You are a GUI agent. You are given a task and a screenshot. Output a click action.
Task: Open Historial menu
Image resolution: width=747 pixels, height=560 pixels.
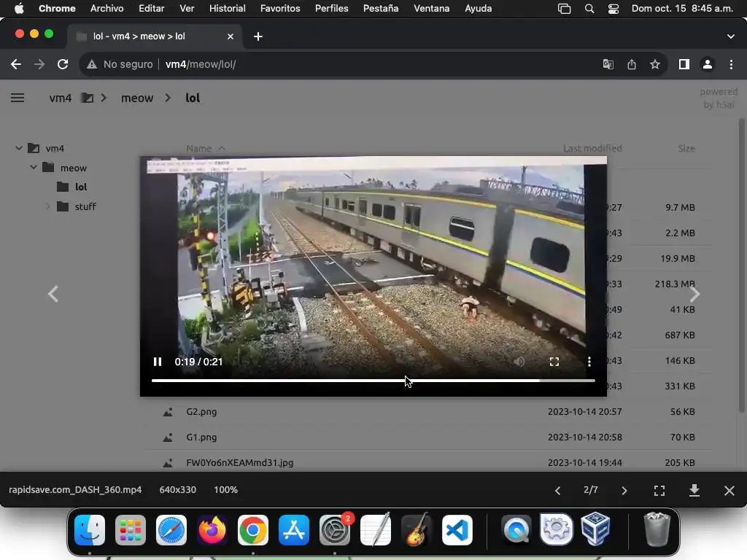pyautogui.click(x=228, y=9)
